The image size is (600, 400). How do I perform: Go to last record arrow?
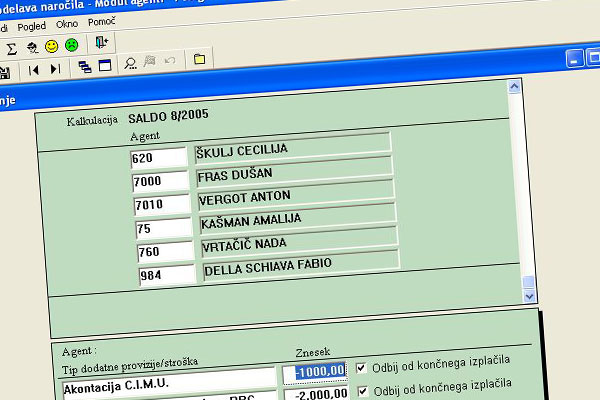[54, 69]
